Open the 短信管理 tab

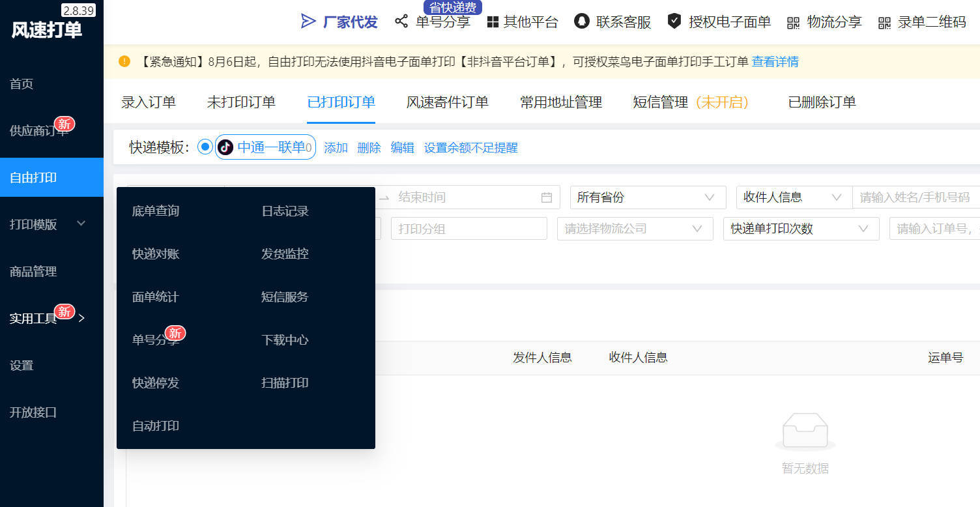click(x=691, y=102)
